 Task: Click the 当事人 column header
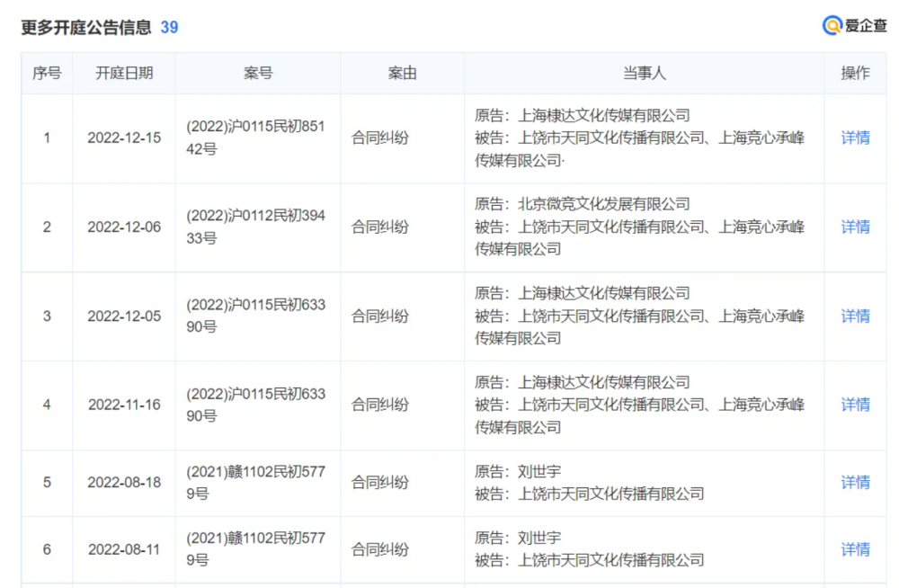(644, 73)
